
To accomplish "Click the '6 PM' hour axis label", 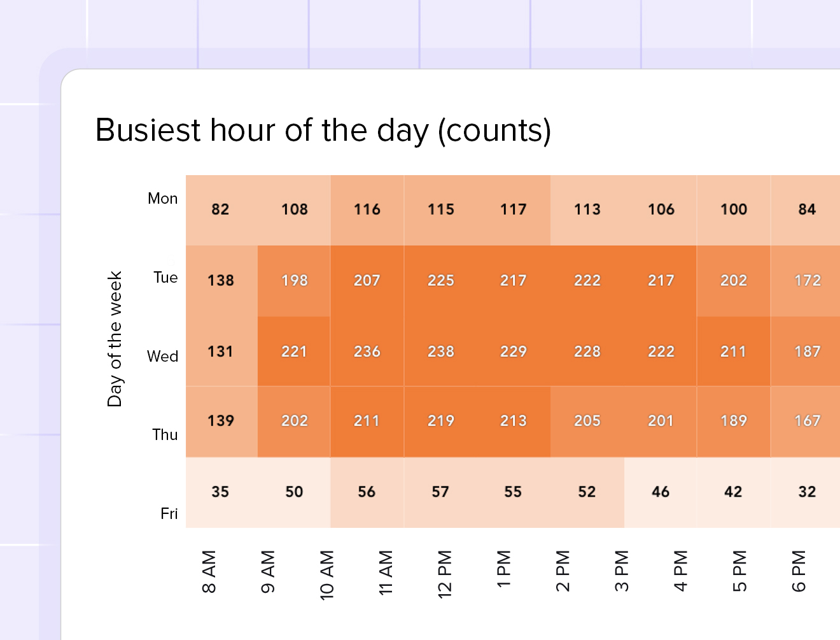I will coord(799,571).
